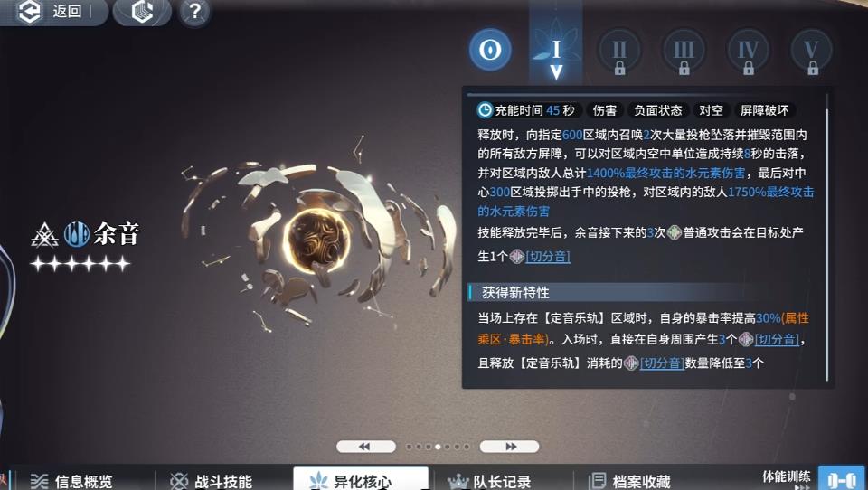
Task: Open the cube home icon
Action: coord(142,11)
